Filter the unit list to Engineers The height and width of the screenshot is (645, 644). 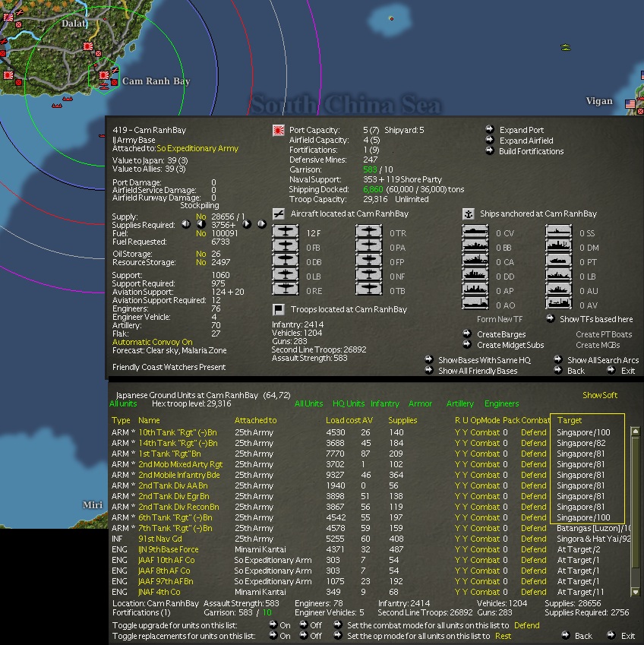[x=501, y=404]
